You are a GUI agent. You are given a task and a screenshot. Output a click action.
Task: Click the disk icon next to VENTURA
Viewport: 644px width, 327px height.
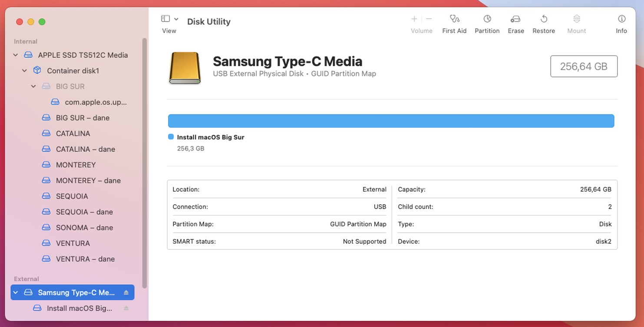point(46,243)
